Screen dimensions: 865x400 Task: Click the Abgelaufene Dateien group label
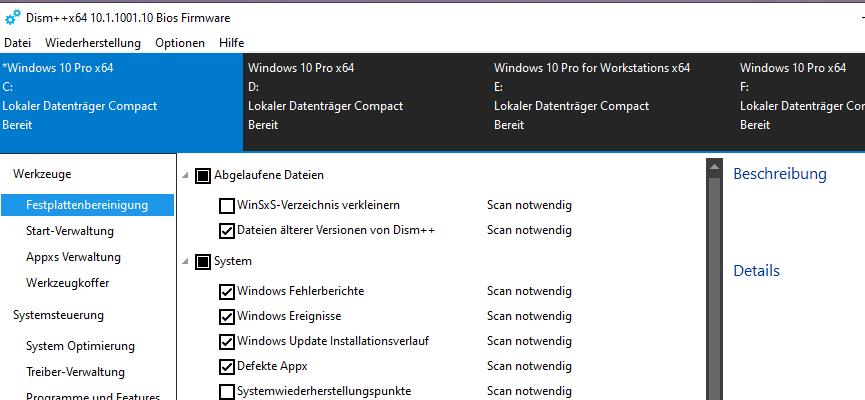pos(269,175)
